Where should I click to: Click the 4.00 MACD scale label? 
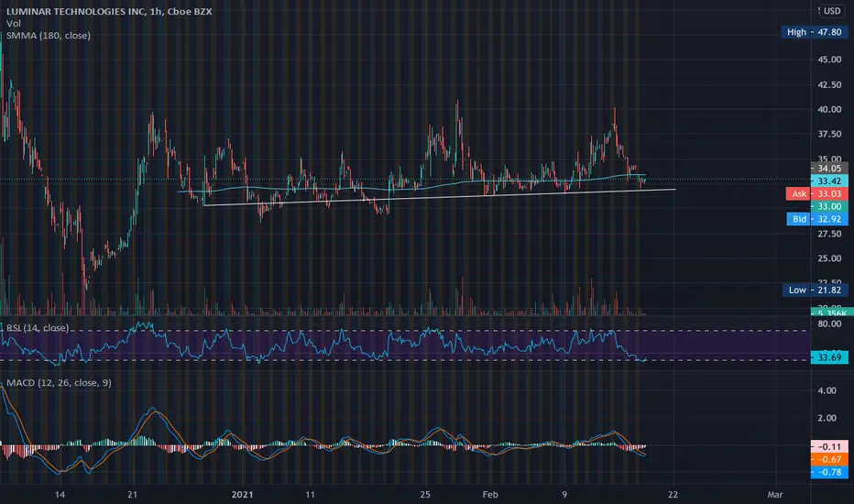tap(827, 390)
